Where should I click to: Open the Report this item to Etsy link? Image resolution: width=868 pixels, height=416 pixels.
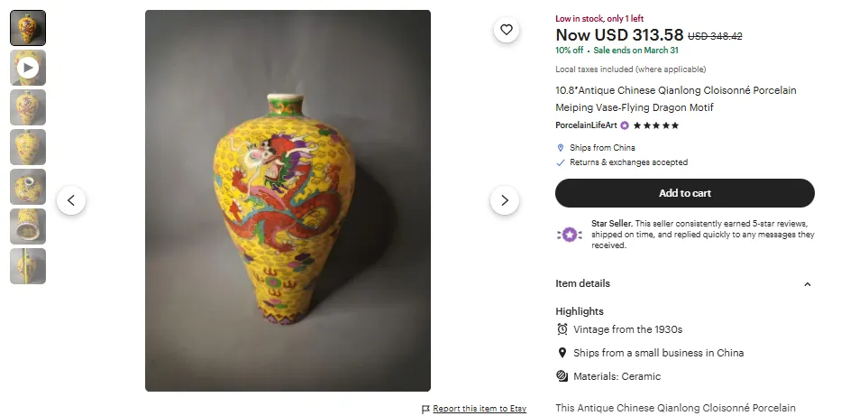[480, 410]
